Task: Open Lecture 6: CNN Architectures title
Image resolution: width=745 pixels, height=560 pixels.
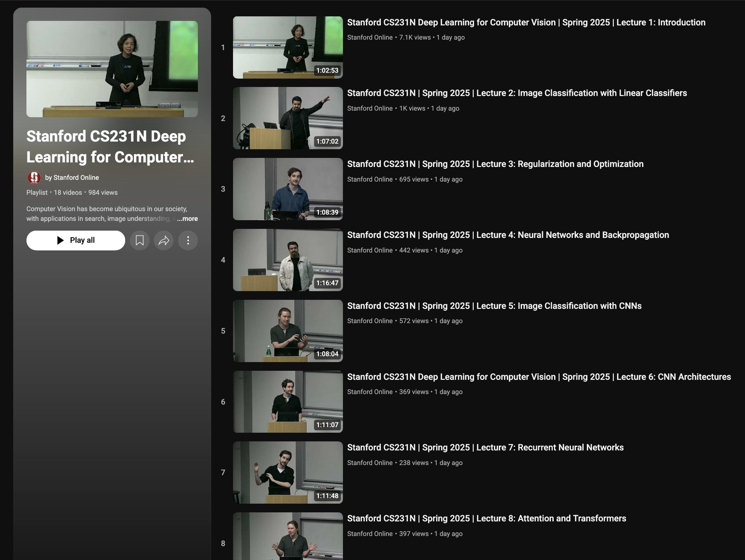Action: point(539,377)
